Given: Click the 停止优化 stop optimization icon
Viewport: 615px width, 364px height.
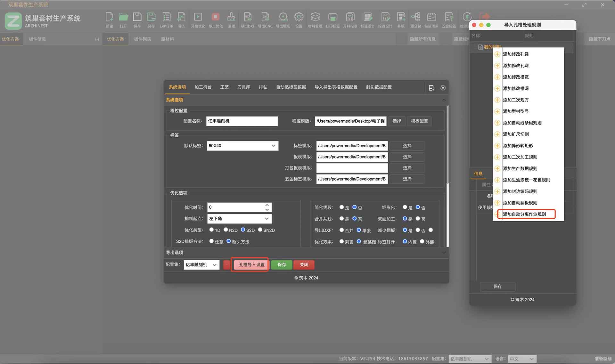Looking at the screenshot, I should pyautogui.click(x=215, y=17).
